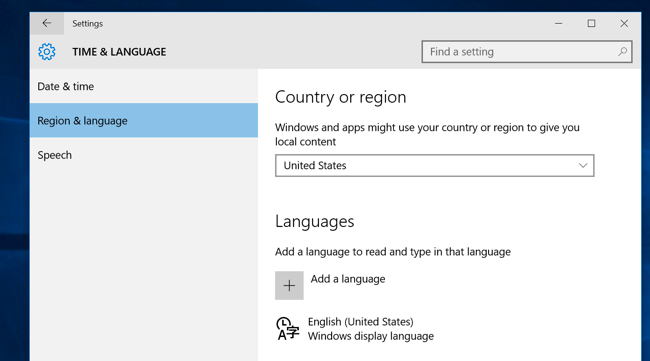The height and width of the screenshot is (361, 650).
Task: Go back using the arrow button
Action: (47, 23)
